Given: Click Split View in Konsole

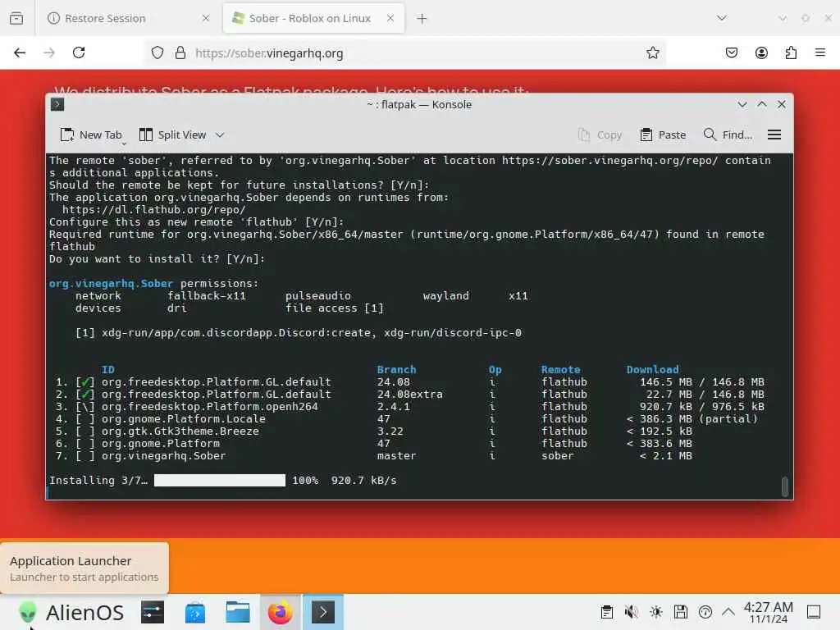Looking at the screenshot, I should [x=172, y=135].
